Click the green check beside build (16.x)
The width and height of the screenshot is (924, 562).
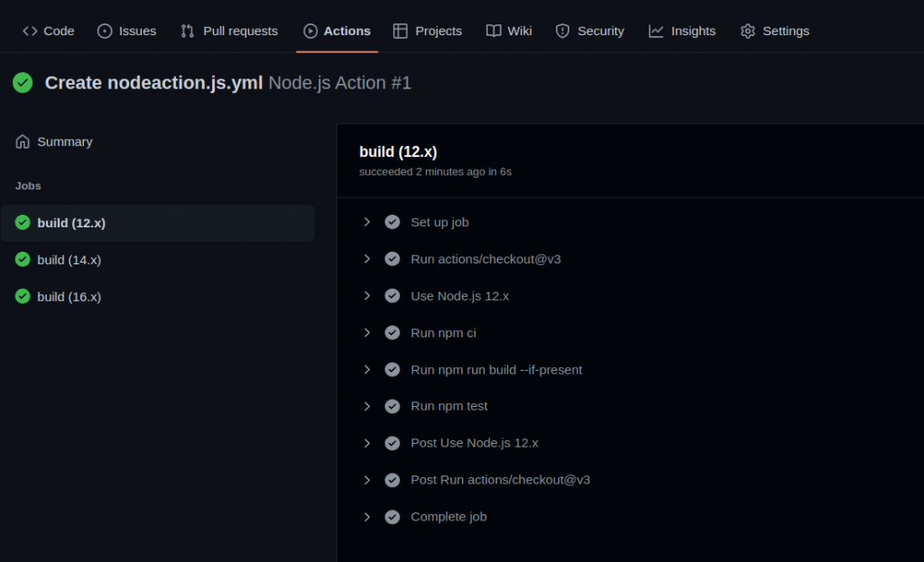coord(23,297)
